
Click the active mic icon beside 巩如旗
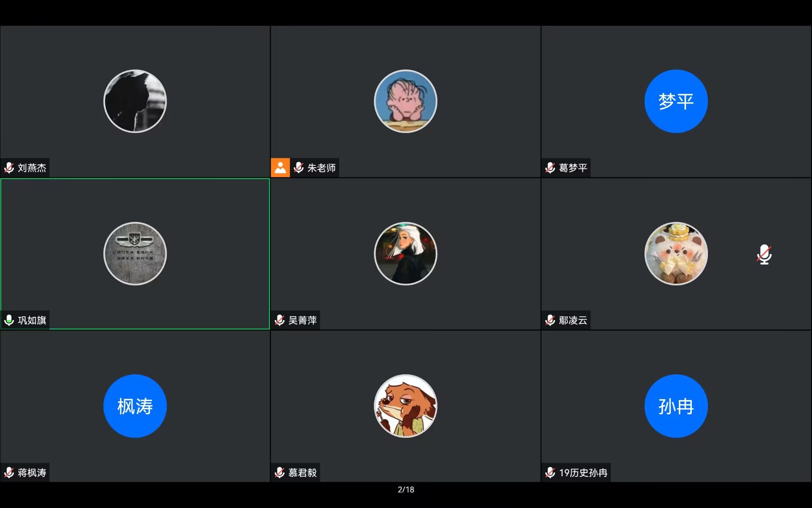coord(9,320)
